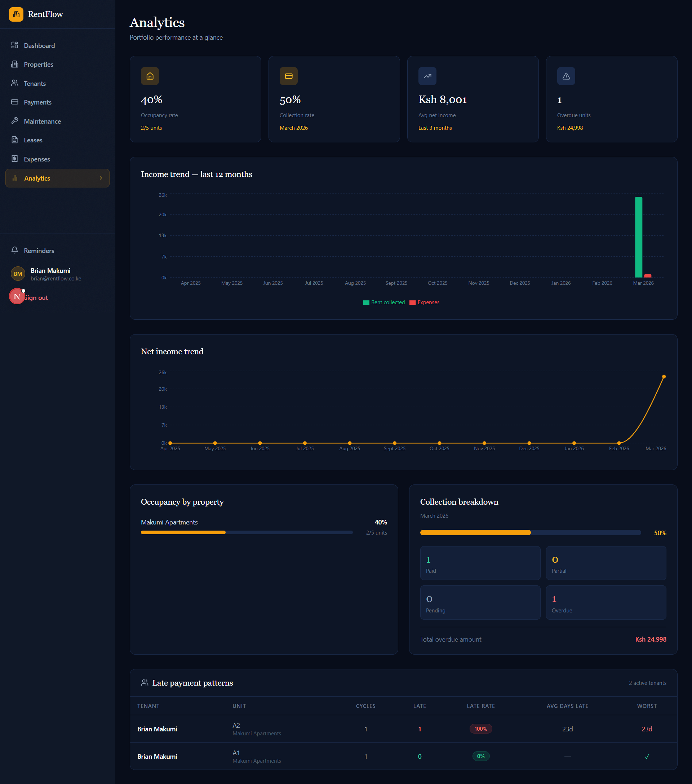The image size is (692, 784).
Task: Go to the Tenants page
Action: pyautogui.click(x=58, y=83)
